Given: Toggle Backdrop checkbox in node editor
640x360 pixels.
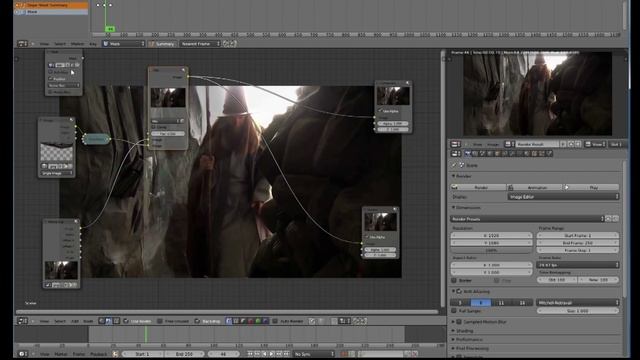Looking at the screenshot, I should [197, 321].
